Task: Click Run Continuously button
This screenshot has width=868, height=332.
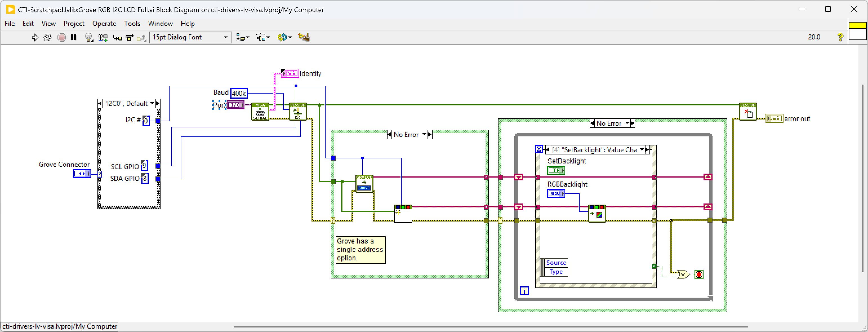Action: 47,37
